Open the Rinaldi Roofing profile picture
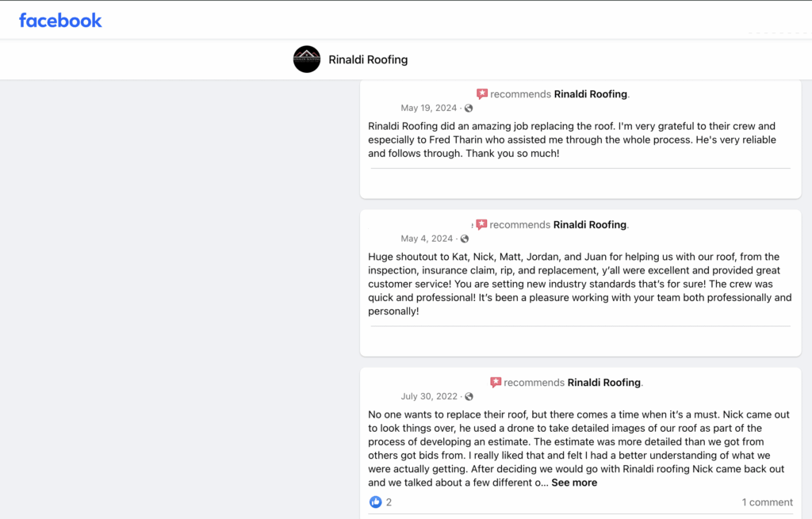The image size is (812, 519). pyautogui.click(x=306, y=59)
